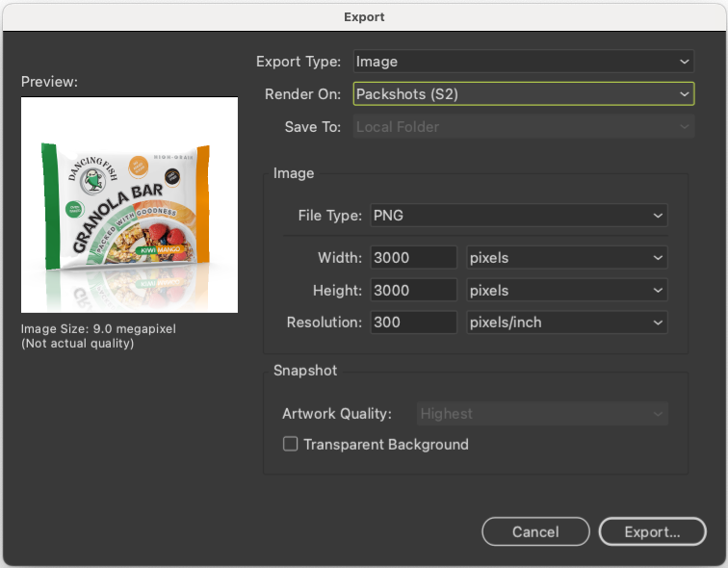
Task: Click the Export dialog title bar
Action: 364,16
